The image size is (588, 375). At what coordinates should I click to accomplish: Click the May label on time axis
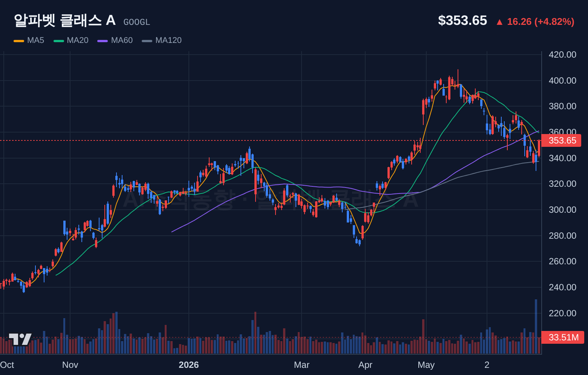(426, 365)
